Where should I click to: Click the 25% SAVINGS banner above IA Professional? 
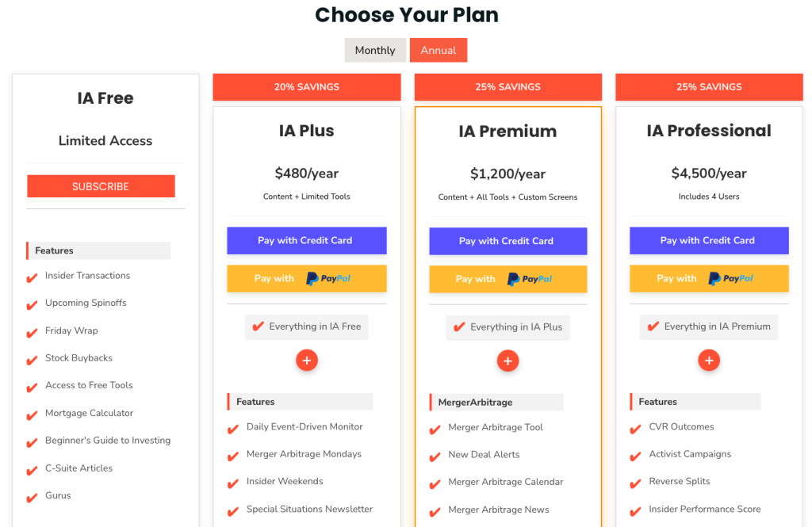(708, 87)
